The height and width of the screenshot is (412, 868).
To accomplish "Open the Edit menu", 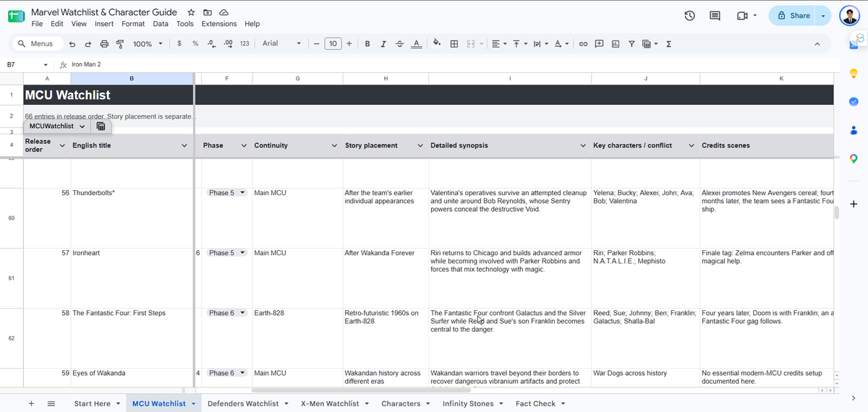I will coord(57,24).
